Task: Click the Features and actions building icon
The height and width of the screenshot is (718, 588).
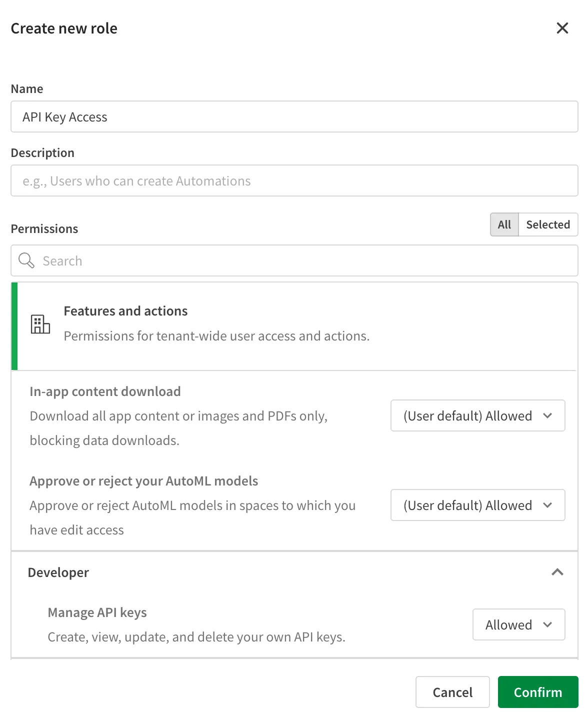Action: pos(40,325)
